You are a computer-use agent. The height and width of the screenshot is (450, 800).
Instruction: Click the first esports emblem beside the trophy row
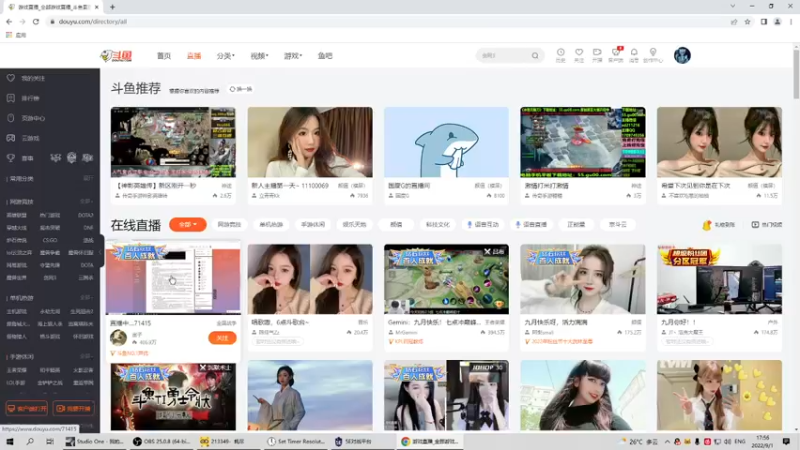[x=56, y=158]
